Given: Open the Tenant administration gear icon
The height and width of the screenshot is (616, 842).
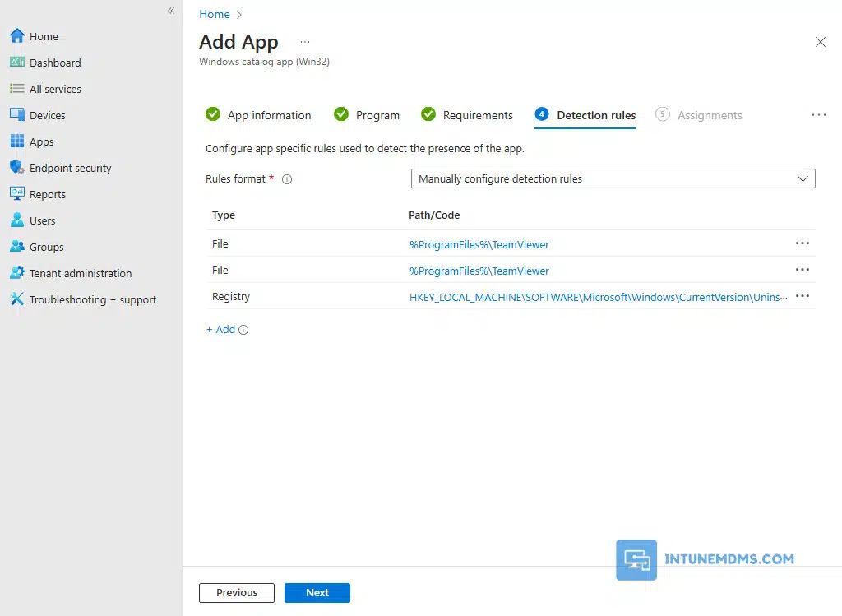Looking at the screenshot, I should point(17,273).
